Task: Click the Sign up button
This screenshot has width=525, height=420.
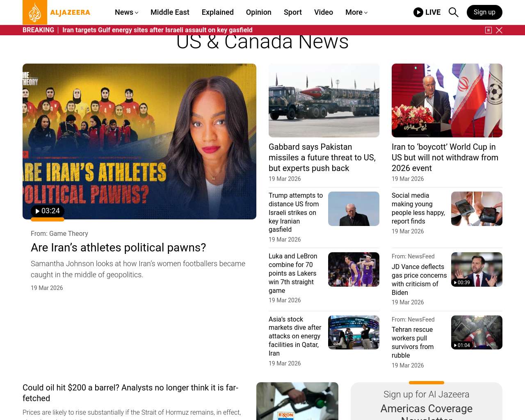Action: (x=484, y=12)
